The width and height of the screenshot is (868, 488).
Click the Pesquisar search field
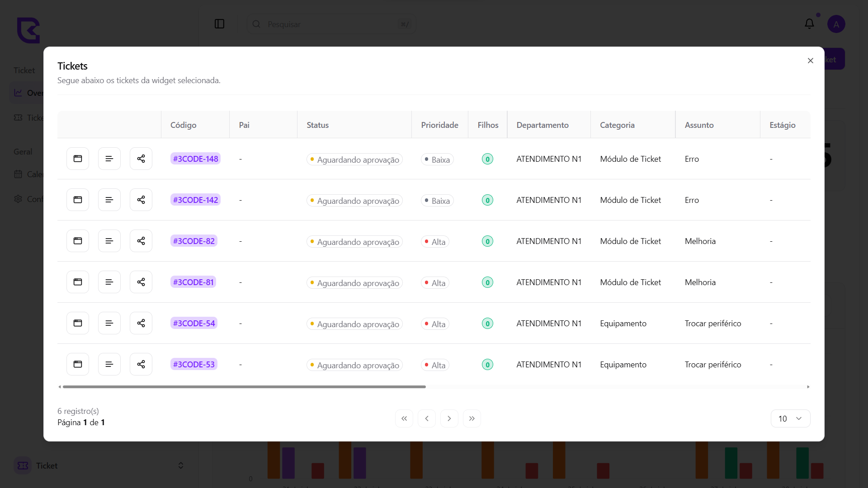pos(330,24)
